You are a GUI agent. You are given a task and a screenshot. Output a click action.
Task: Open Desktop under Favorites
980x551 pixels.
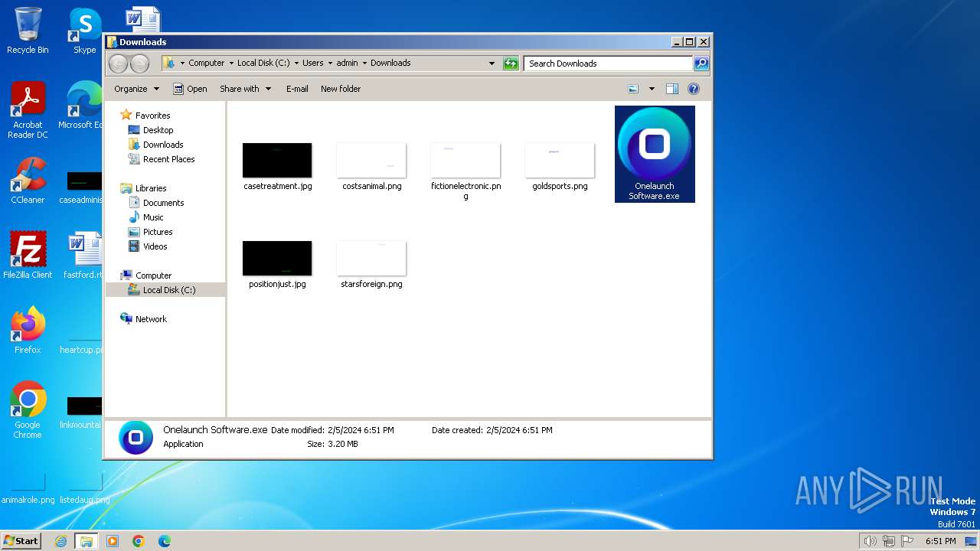[x=158, y=130]
